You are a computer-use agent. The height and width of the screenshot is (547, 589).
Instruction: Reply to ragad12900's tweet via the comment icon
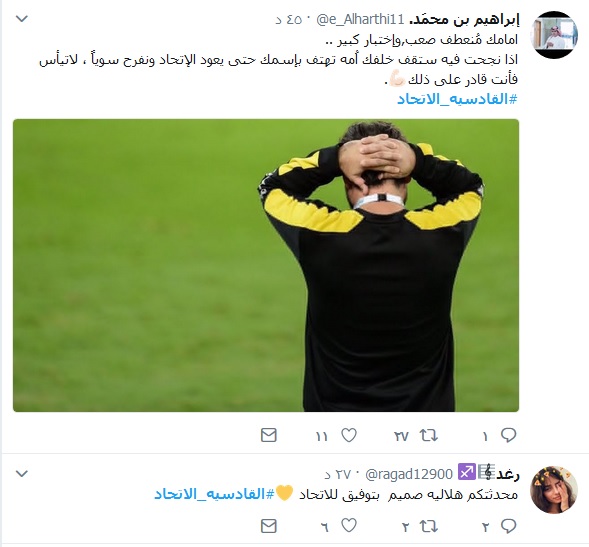pos(508,526)
